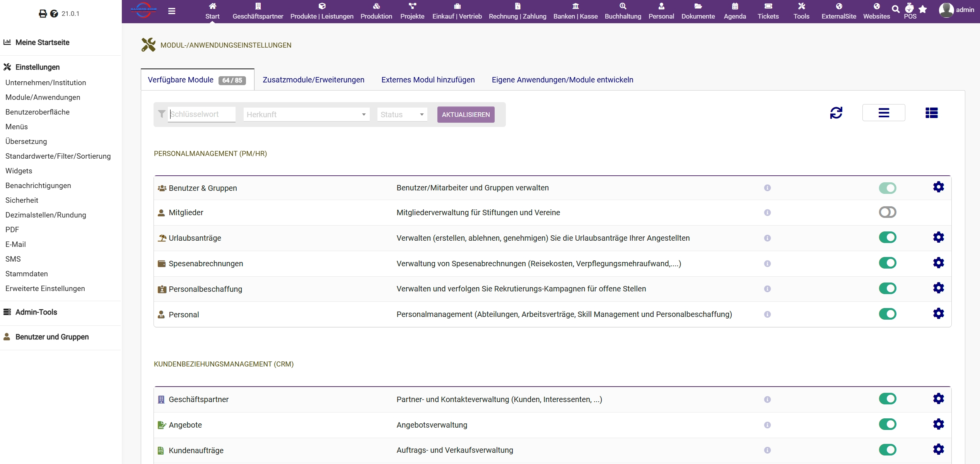Screen dimensions: 980x464
Task: Open the Buchhaltung top menu
Action: click(623, 11)
